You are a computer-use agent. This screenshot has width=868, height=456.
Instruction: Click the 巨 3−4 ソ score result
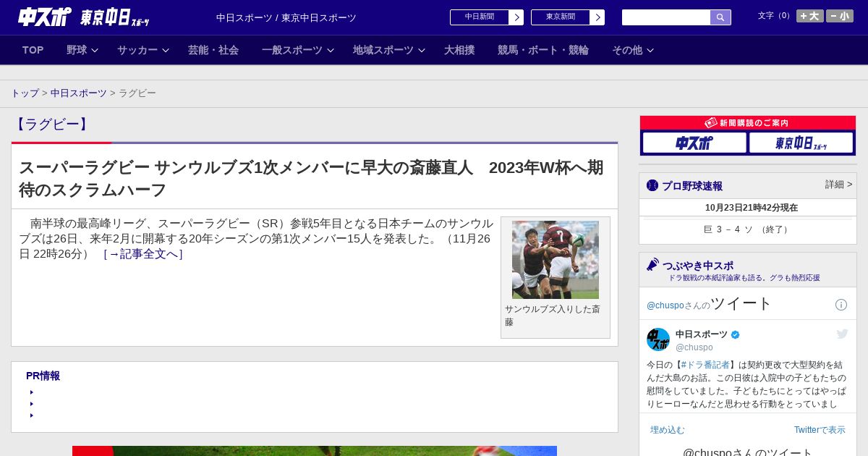click(747, 229)
